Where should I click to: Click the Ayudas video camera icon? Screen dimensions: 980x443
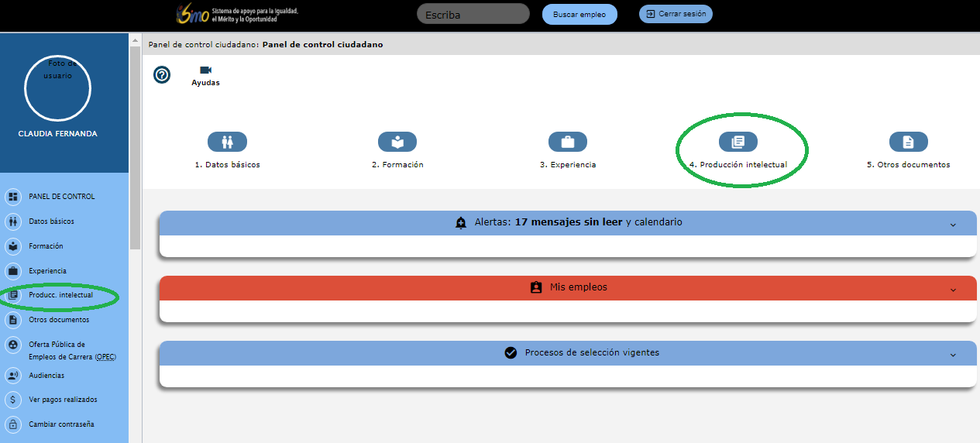pos(205,70)
